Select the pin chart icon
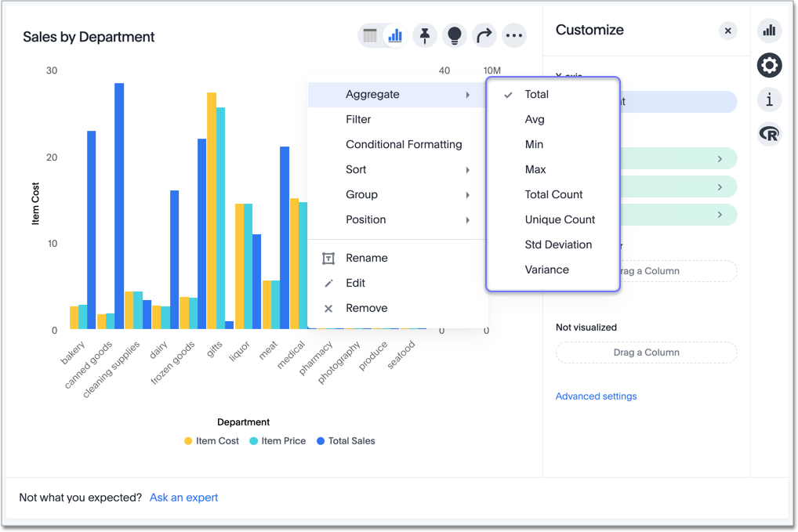Viewport: 798px width, 532px height. click(x=424, y=35)
